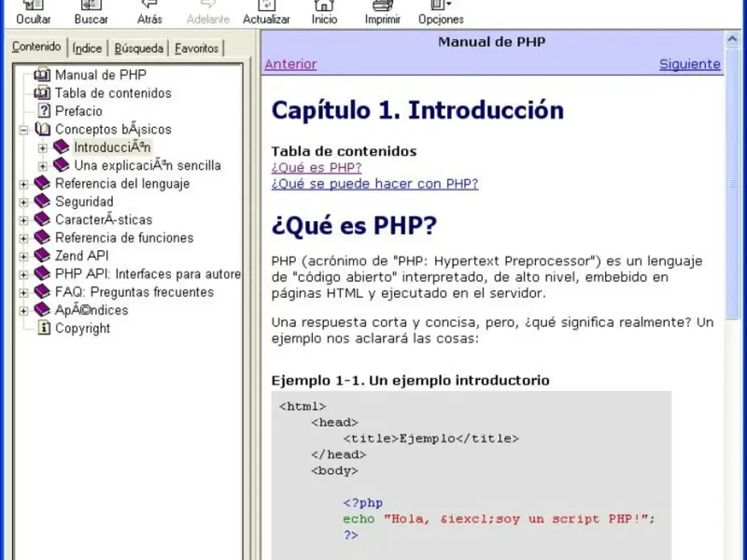Expand the Referencia del lenguaje node

[23, 184]
